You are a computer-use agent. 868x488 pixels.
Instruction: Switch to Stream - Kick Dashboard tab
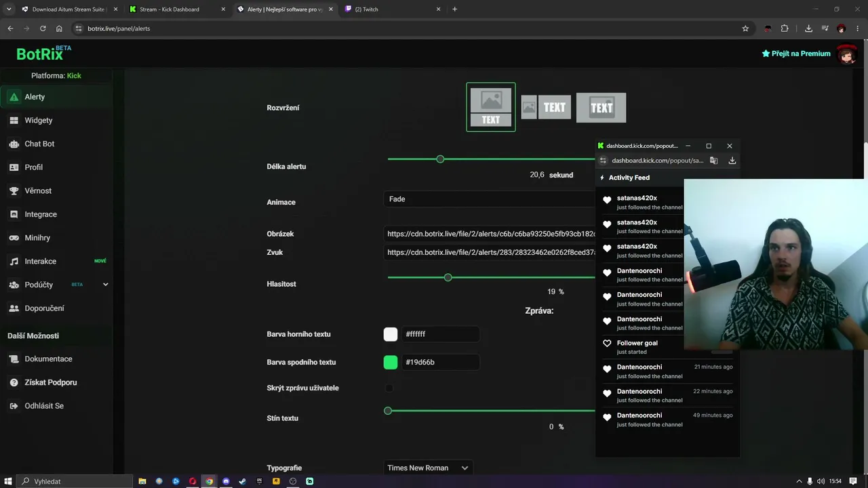[x=176, y=9]
